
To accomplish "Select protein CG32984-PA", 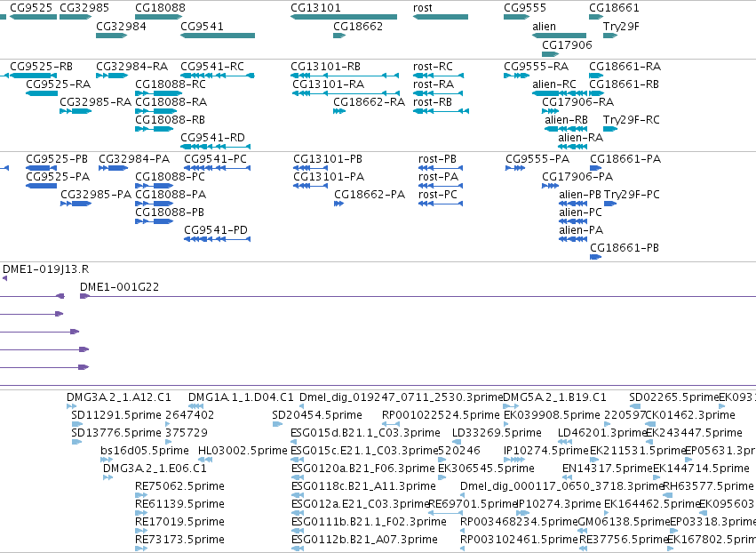I will 113,168.
